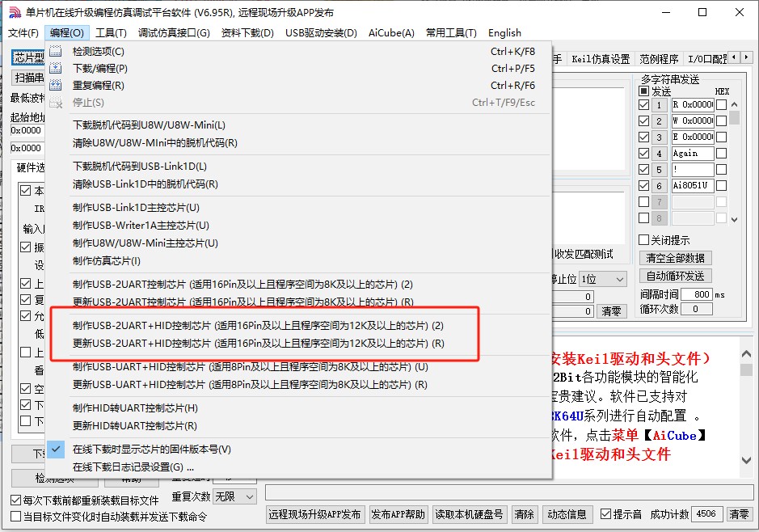
Task: Select 下载/编程(P) menu entry
Action: (298, 68)
